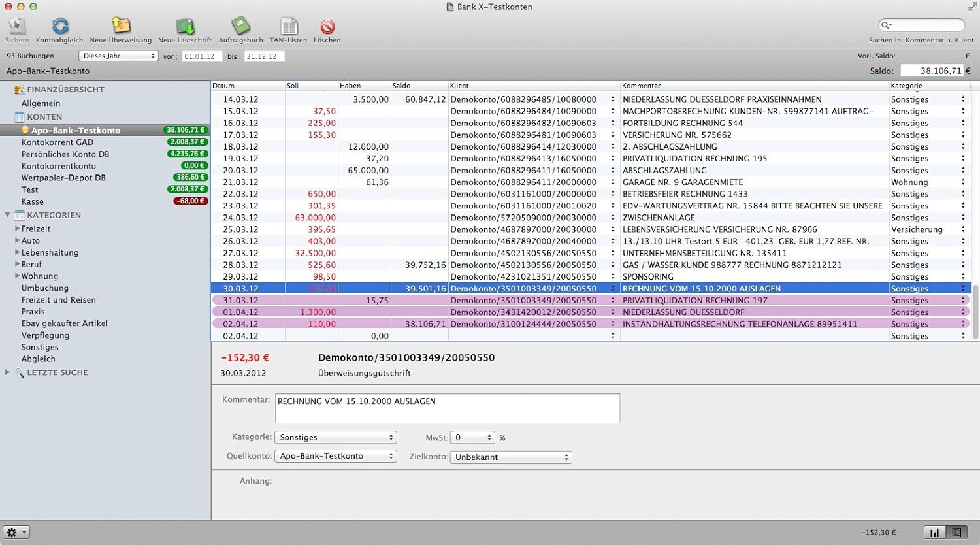The image size is (980, 545).
Task: Open the Dieses Jahr period dropdown
Action: pyautogui.click(x=118, y=56)
